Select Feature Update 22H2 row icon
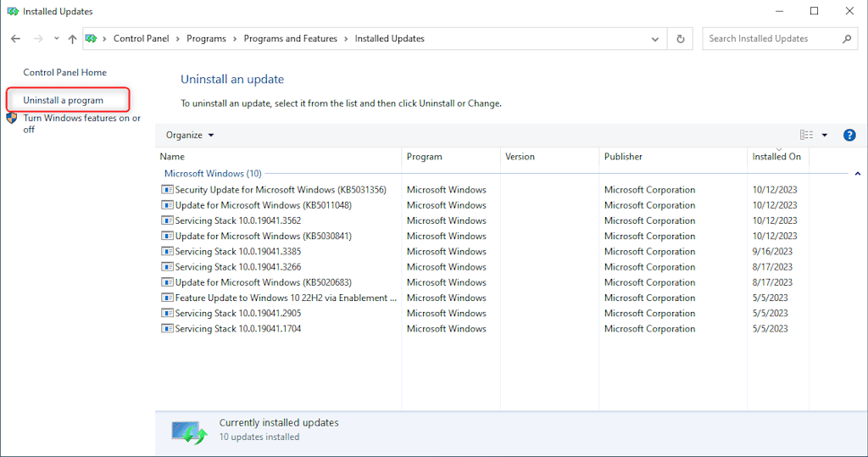Screen dimensions: 868x457 [x=167, y=298]
